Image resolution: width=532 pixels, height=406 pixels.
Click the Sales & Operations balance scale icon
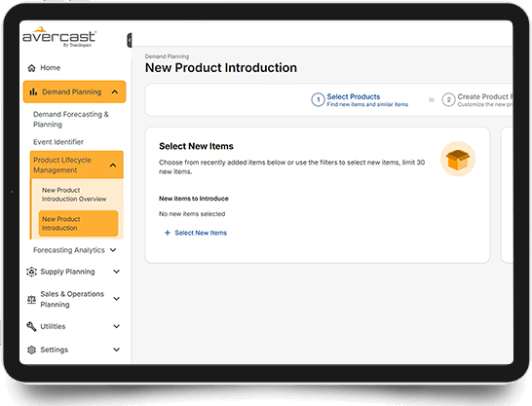click(x=31, y=299)
